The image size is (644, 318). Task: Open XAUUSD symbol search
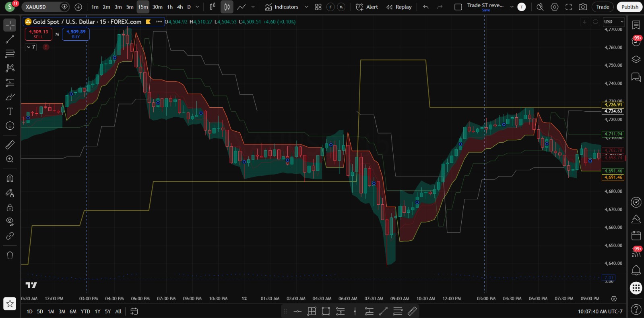(45, 7)
